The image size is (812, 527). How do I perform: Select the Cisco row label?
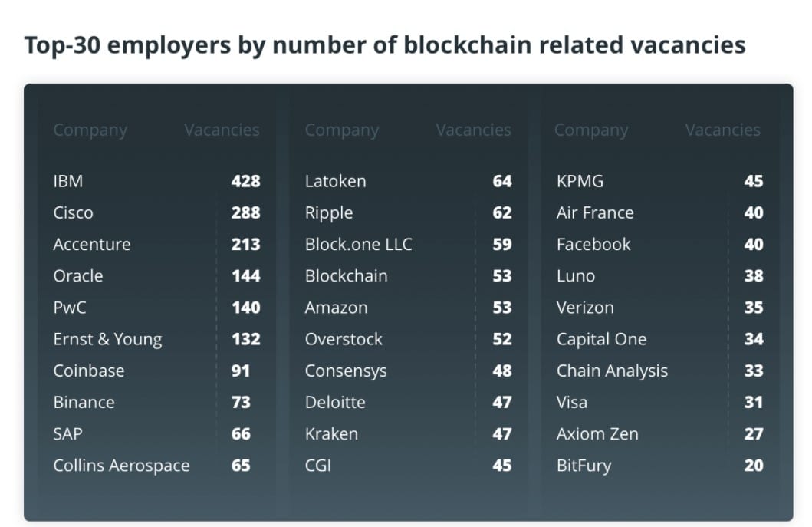click(73, 213)
